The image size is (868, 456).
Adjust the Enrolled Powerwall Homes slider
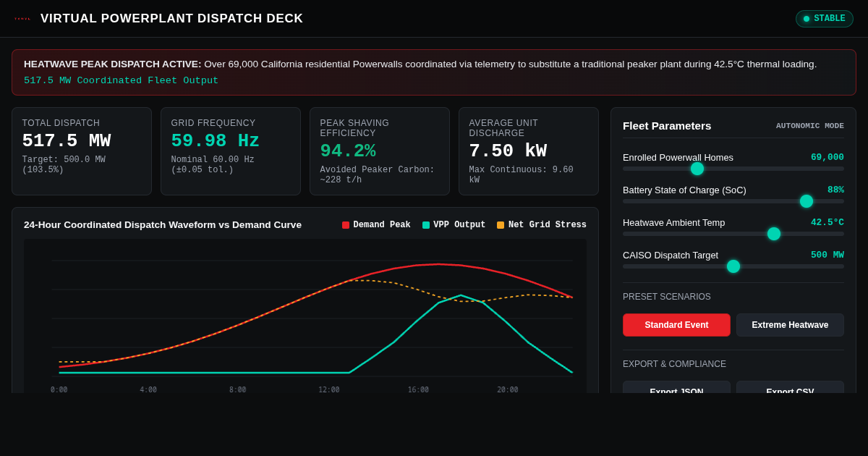[733, 169]
